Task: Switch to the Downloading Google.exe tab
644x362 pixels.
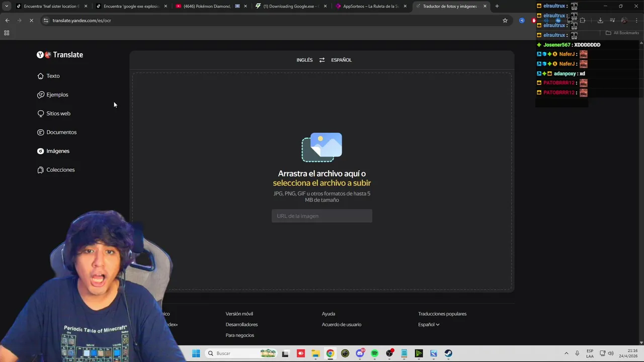Action: point(291,6)
